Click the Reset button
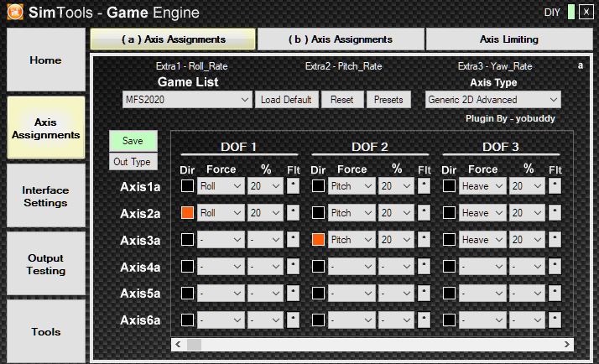Image resolution: width=599 pixels, height=364 pixels. pos(342,100)
